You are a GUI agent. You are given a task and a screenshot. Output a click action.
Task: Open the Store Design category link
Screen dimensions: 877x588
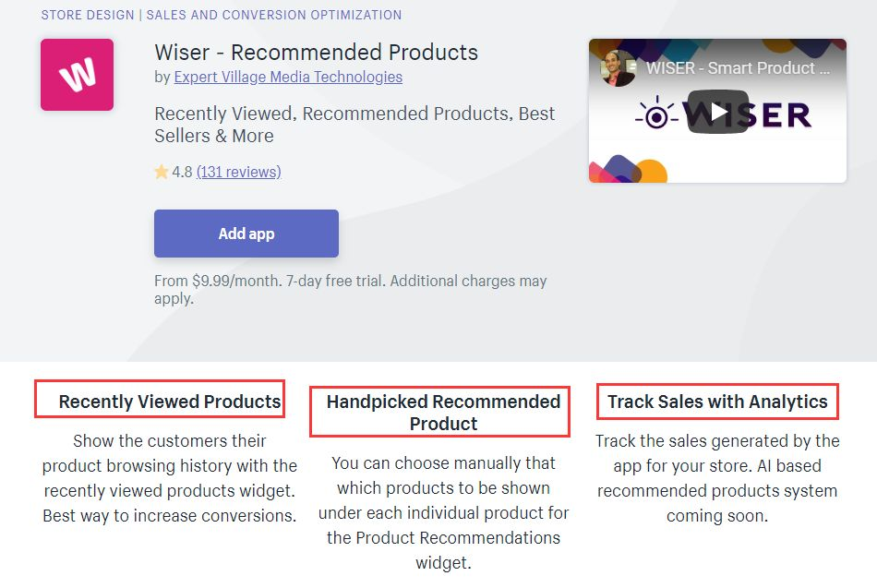pyautogui.click(x=88, y=15)
